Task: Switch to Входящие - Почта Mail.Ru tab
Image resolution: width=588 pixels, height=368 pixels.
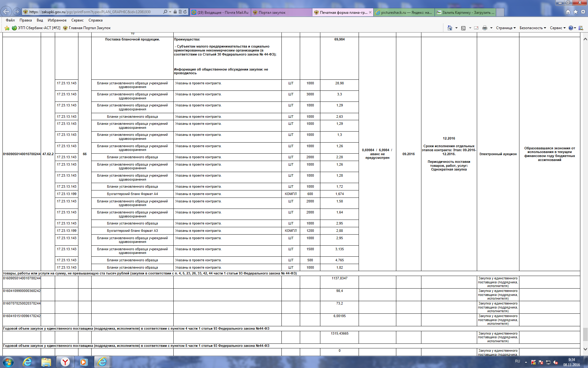Action: point(220,12)
